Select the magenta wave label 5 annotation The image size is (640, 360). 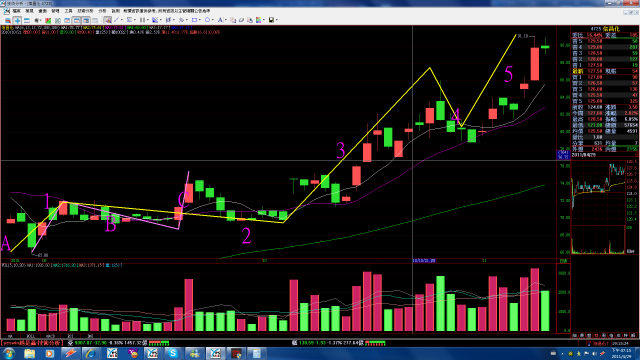[508, 74]
